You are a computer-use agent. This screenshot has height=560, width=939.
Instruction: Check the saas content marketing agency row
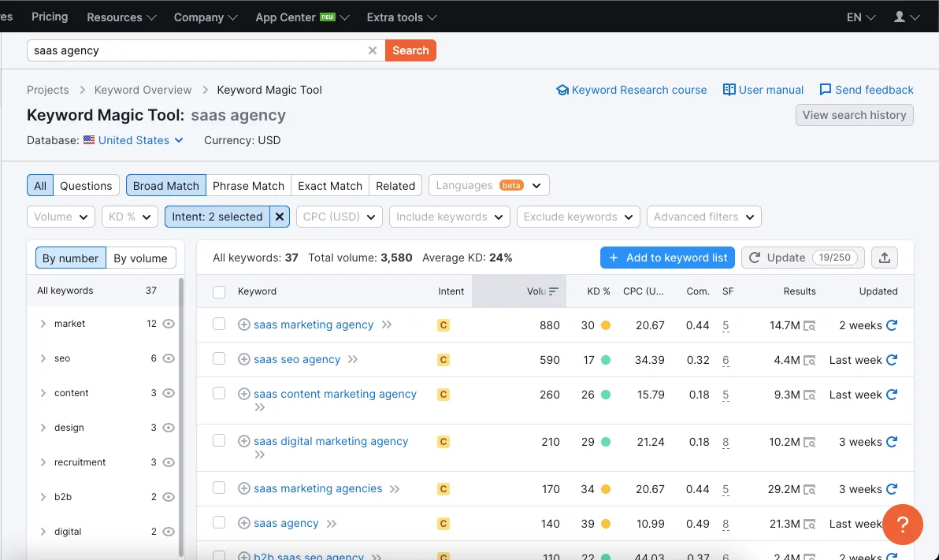(x=219, y=393)
